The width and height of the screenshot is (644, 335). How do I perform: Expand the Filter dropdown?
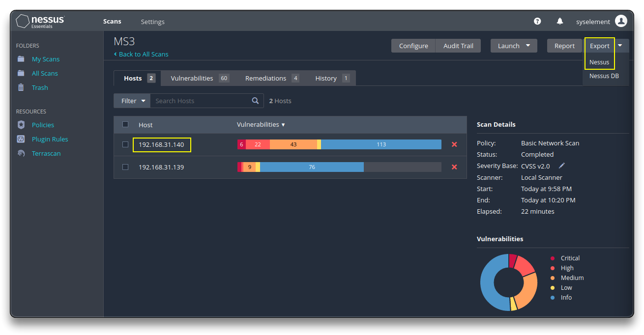pyautogui.click(x=132, y=101)
